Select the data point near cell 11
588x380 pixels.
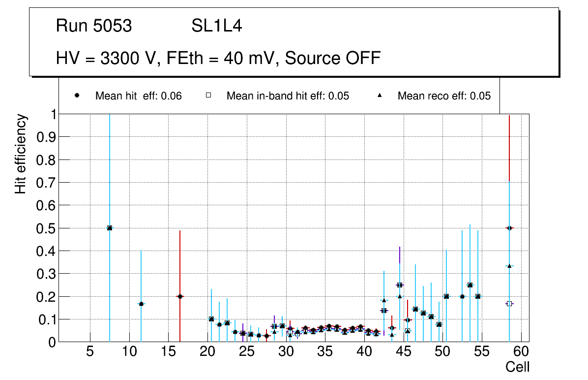click(x=141, y=304)
